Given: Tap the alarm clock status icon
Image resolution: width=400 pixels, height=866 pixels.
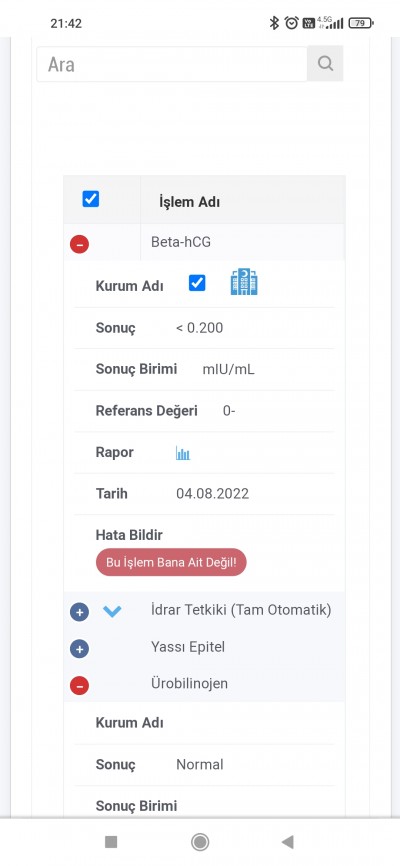Looking at the screenshot, I should coord(291,23).
